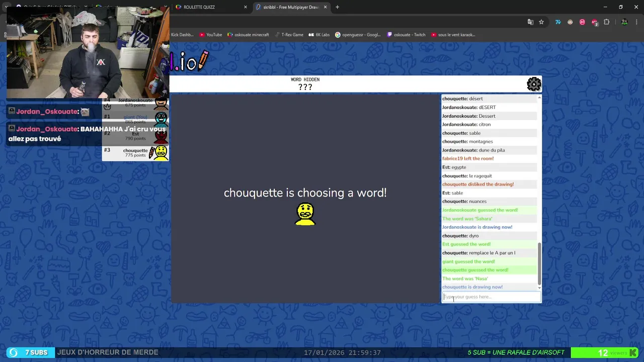Click the stream date and time overlay
Viewport: 644px width, 362px height.
click(342, 353)
